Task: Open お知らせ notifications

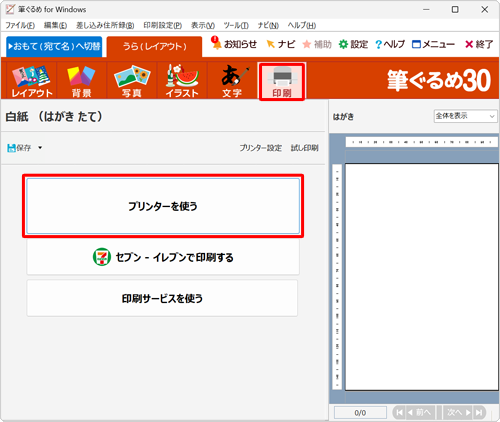Action: (234, 44)
